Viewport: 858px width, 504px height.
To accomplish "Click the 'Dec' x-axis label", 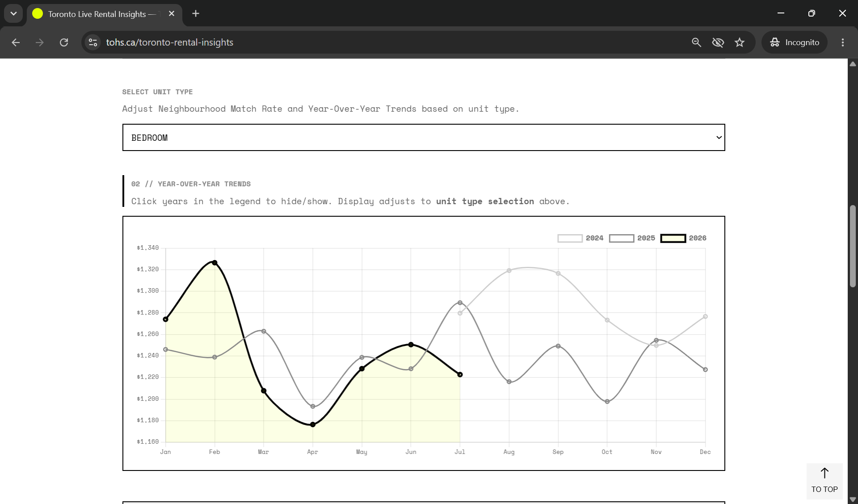I will coord(705,452).
